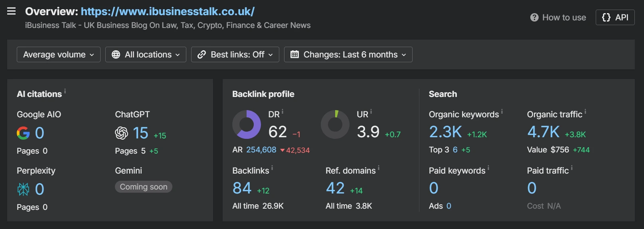Click the ChatGPT citations value 15
Image resolution: width=644 pixels, height=229 pixels.
click(140, 133)
